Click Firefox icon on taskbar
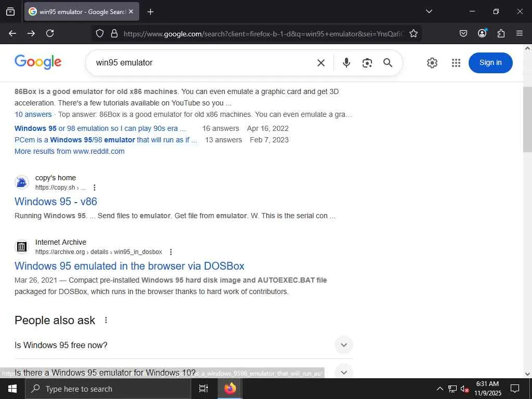This screenshot has width=532, height=399. pyautogui.click(x=230, y=389)
